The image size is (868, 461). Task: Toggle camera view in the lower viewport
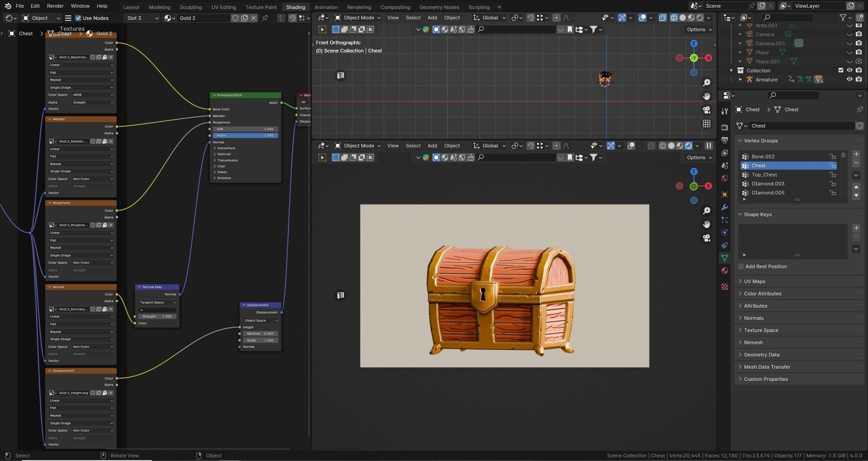[x=707, y=238]
